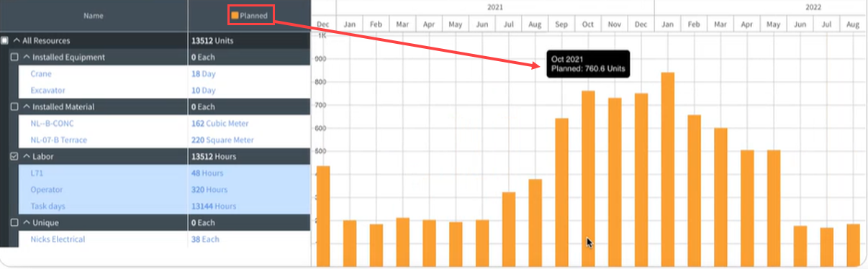The image size is (868, 269).
Task: Click the 18 Day value
Action: pos(203,73)
